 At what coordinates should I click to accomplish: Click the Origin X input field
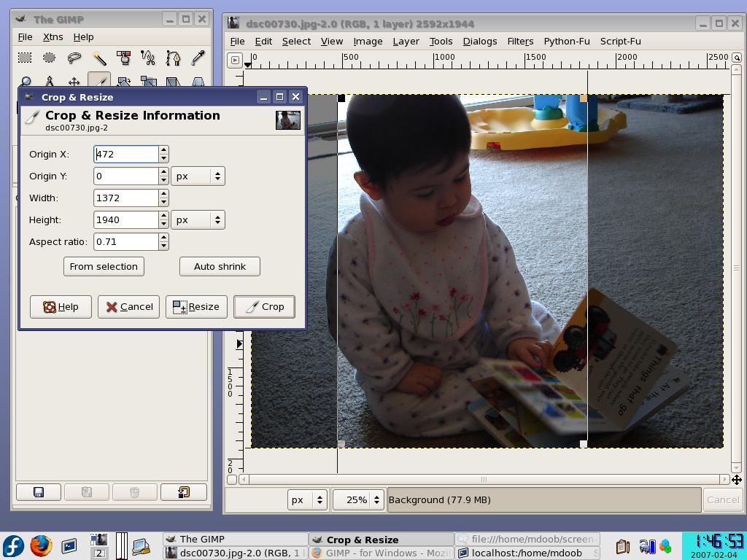[x=125, y=154]
